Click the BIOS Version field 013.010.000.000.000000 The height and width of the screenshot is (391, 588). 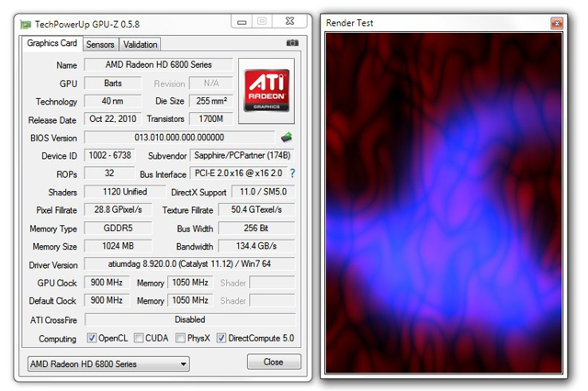(180, 138)
